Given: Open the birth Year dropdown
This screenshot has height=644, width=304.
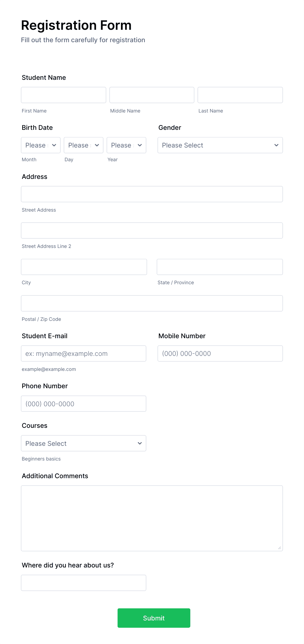Looking at the screenshot, I should point(126,145).
